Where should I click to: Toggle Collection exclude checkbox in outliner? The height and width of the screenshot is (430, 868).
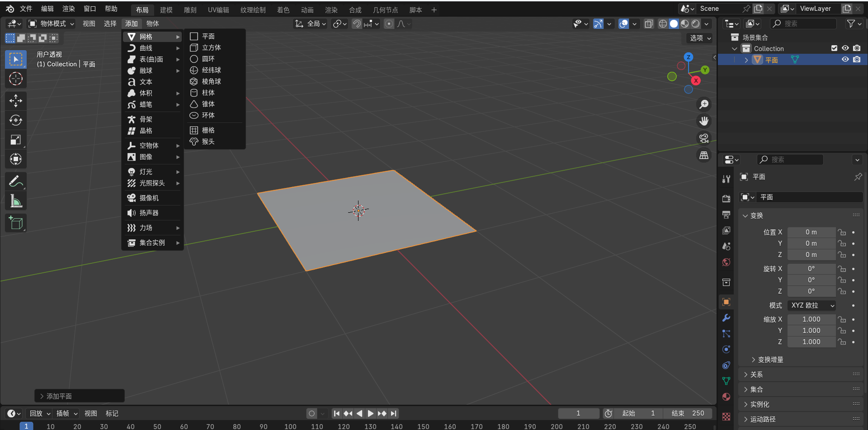click(834, 48)
